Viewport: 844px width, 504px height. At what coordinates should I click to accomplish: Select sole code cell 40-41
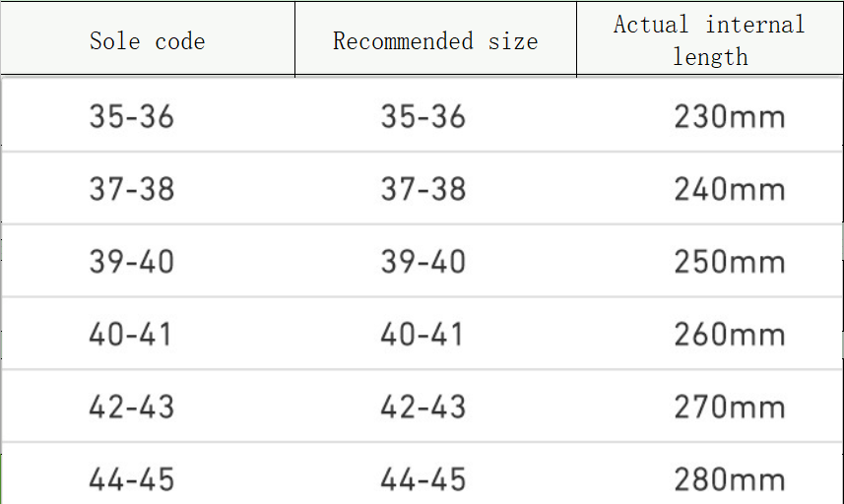[131, 335]
